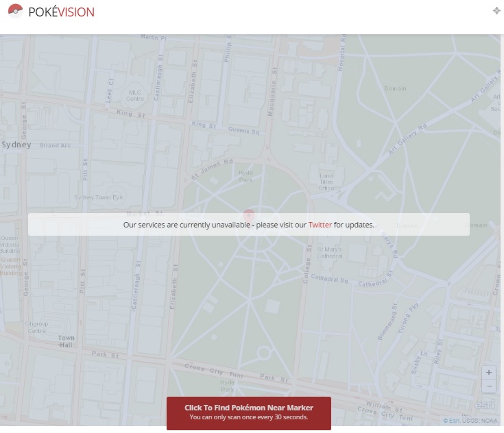Screen dimensions: 504x433
Task: Click the PokéVision Pokéball logo icon
Action: point(15,11)
